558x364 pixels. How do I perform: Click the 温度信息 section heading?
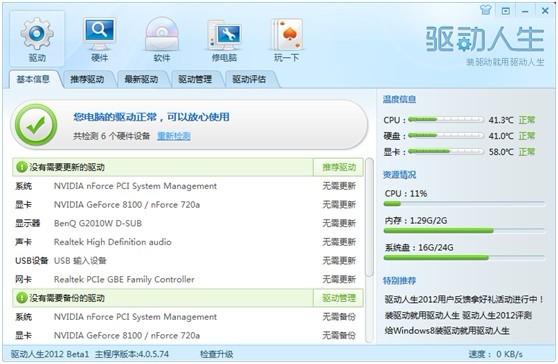click(399, 99)
